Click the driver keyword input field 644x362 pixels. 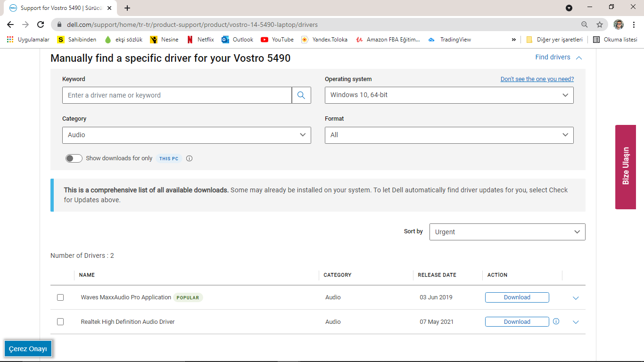[177, 95]
